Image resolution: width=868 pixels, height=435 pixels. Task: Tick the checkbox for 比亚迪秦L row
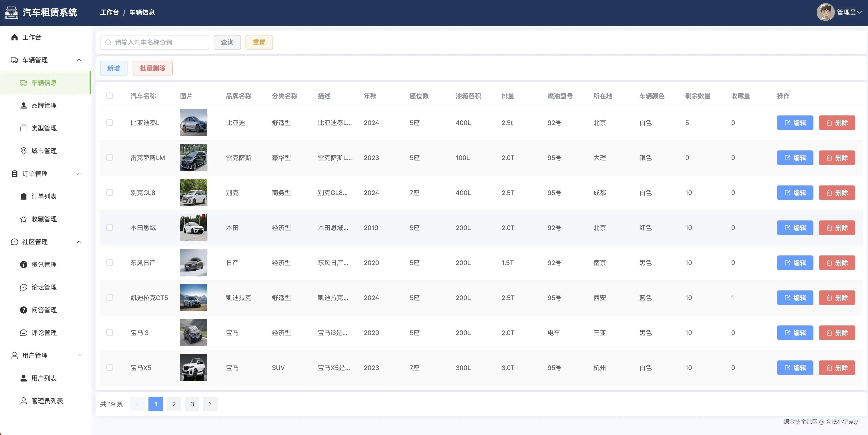(110, 123)
